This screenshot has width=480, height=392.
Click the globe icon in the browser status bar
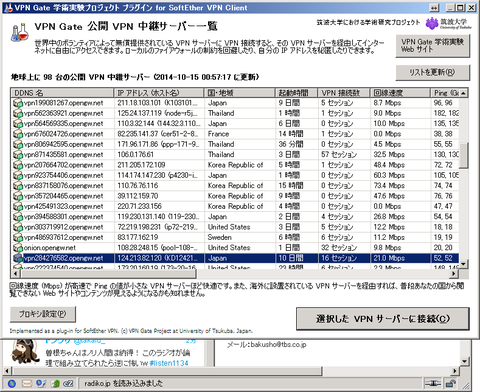[x=12, y=383]
